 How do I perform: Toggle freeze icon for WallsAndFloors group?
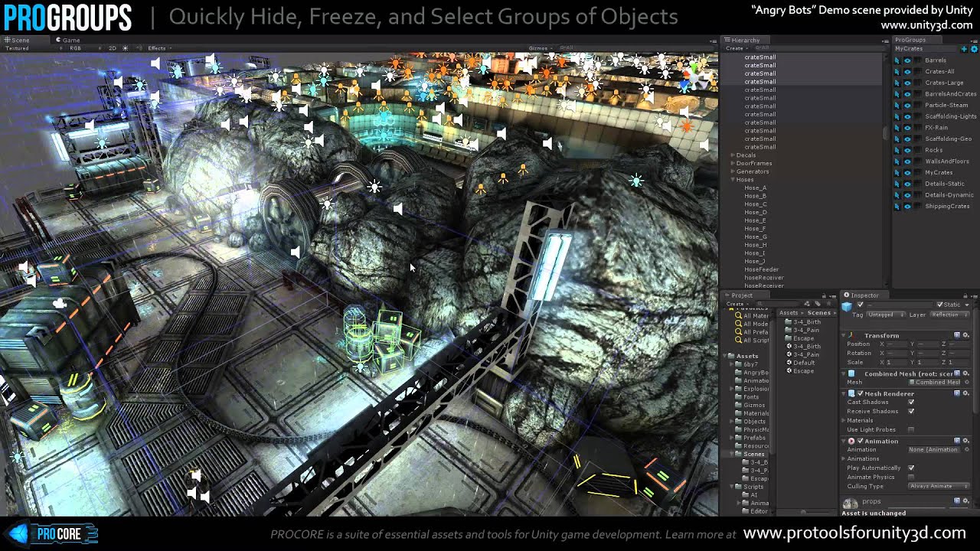[x=917, y=161]
